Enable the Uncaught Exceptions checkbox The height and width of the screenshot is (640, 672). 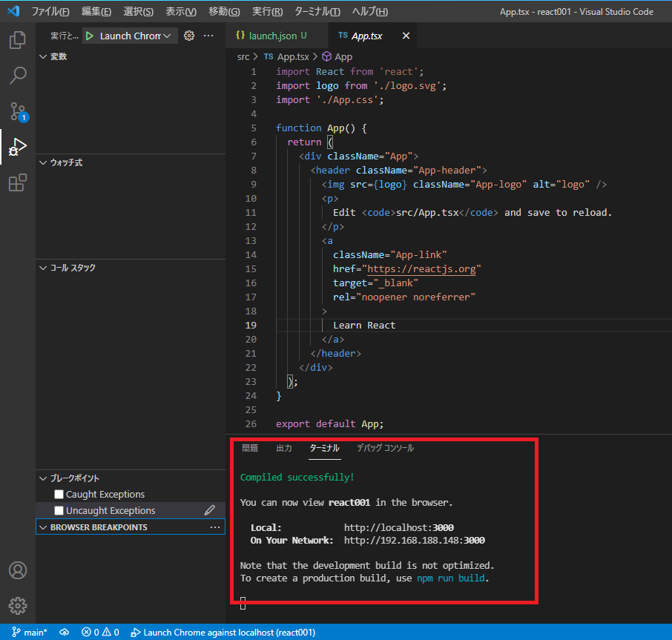point(59,511)
